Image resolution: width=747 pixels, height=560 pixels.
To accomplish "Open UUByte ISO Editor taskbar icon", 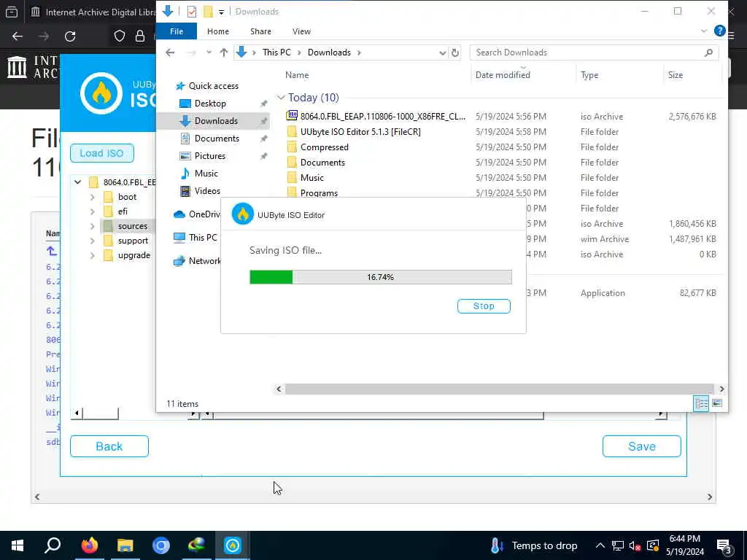I will tap(233, 545).
